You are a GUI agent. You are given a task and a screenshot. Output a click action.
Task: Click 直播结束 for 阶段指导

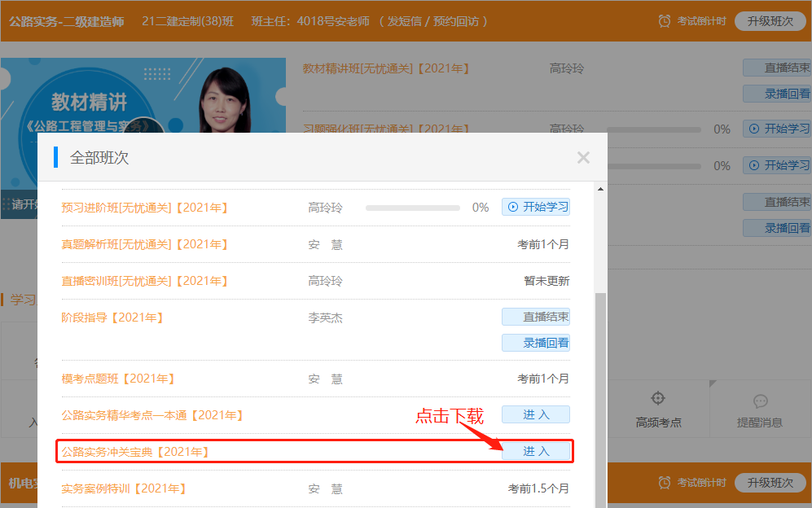coord(536,317)
